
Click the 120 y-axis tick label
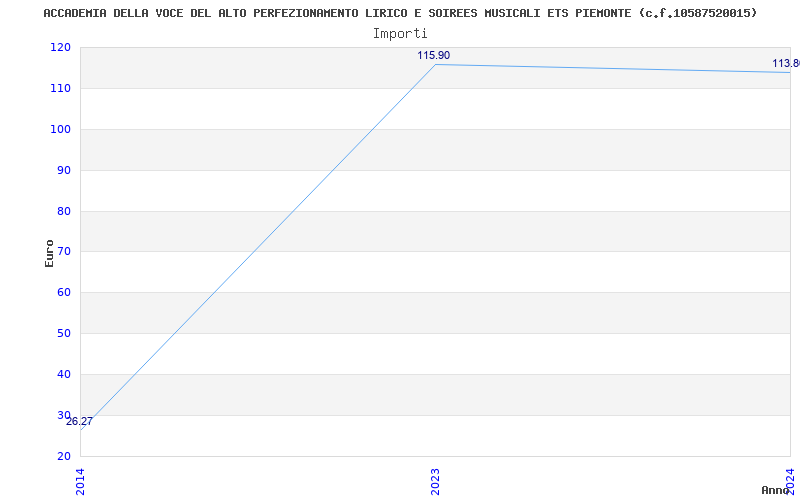[x=60, y=47]
